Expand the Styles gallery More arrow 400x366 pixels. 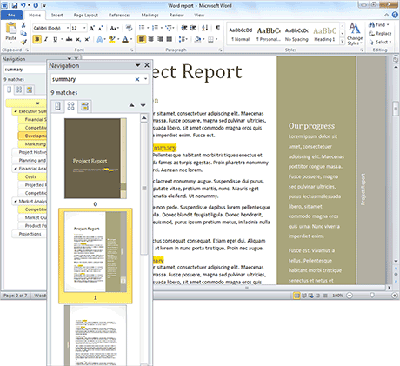click(342, 41)
